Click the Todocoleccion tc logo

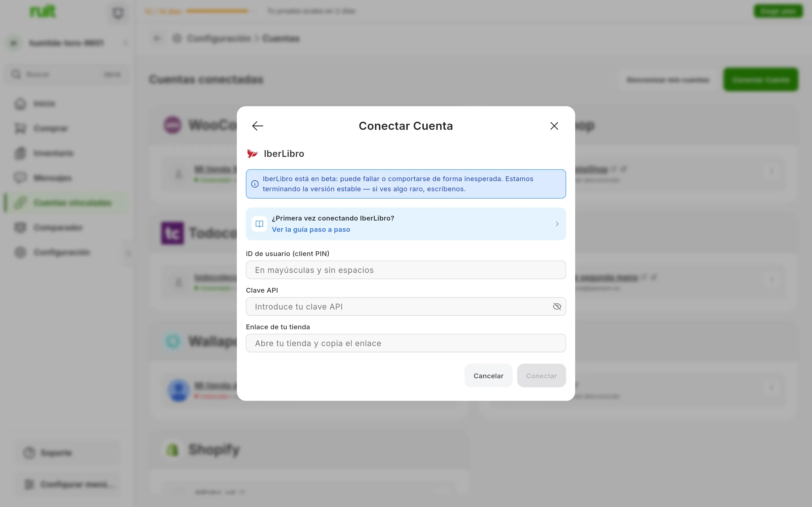click(x=172, y=233)
